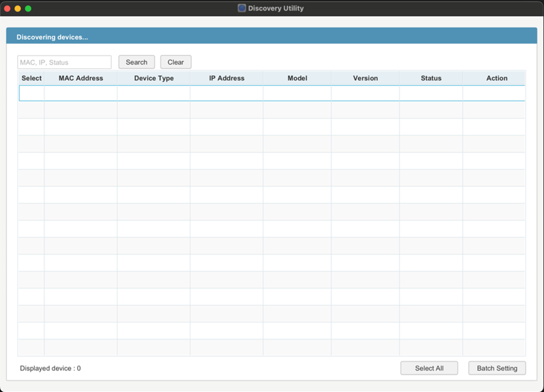544x392 pixels.
Task: Close the Discovery Utility window
Action: pyautogui.click(x=7, y=8)
